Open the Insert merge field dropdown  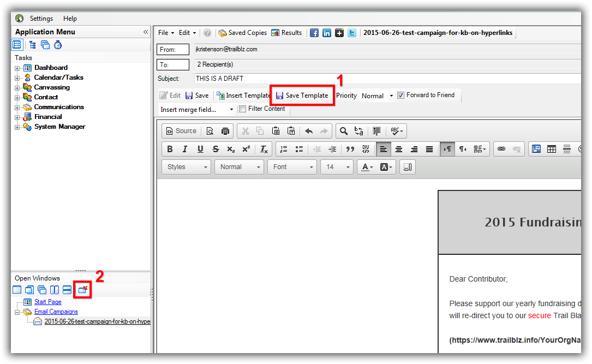pos(197,109)
